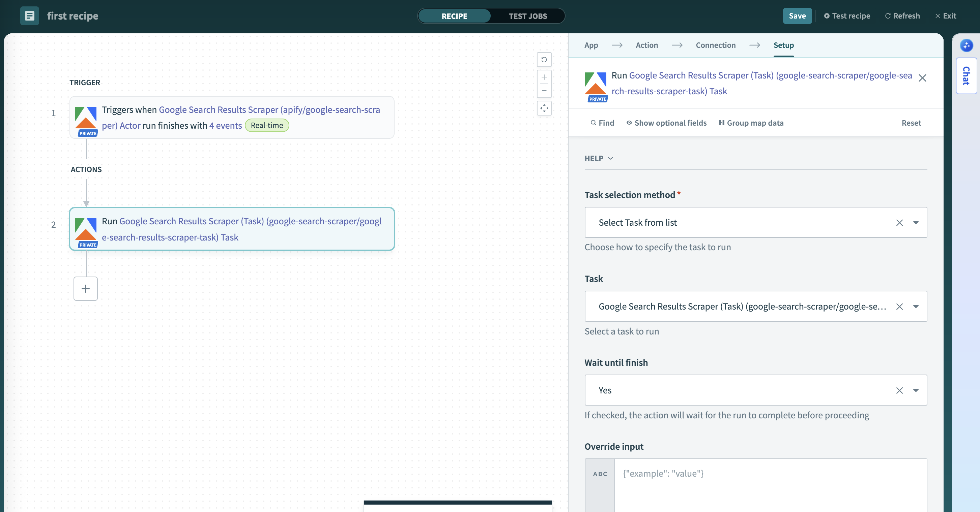
Task: Open the Chat sidebar panel
Action: pyautogui.click(x=966, y=76)
